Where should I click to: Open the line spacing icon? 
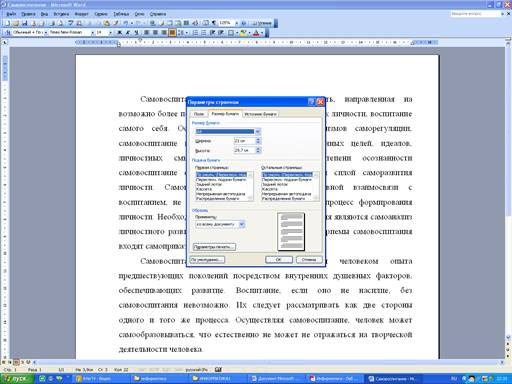click(181, 32)
